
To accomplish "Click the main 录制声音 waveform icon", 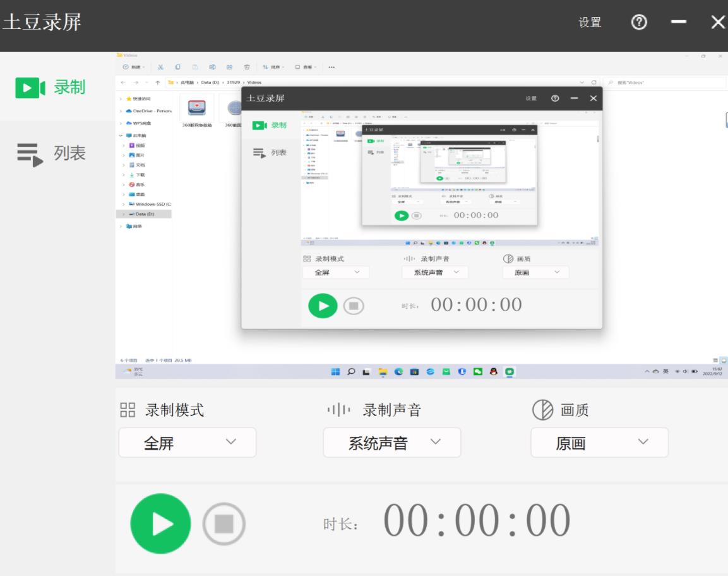I will pyautogui.click(x=338, y=410).
